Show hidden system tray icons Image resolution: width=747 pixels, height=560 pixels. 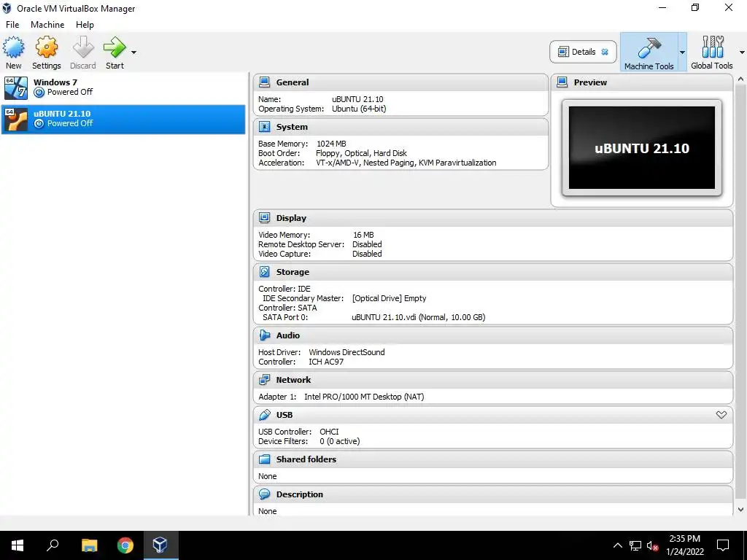617,545
